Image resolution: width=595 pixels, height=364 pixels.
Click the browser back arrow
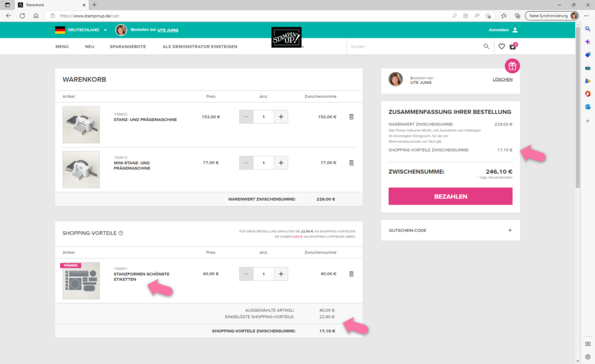point(8,16)
